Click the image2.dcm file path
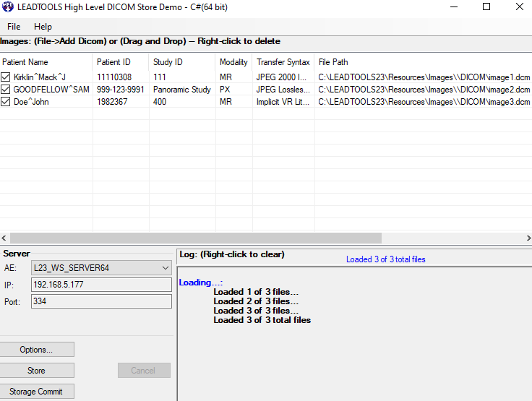 tap(424, 90)
